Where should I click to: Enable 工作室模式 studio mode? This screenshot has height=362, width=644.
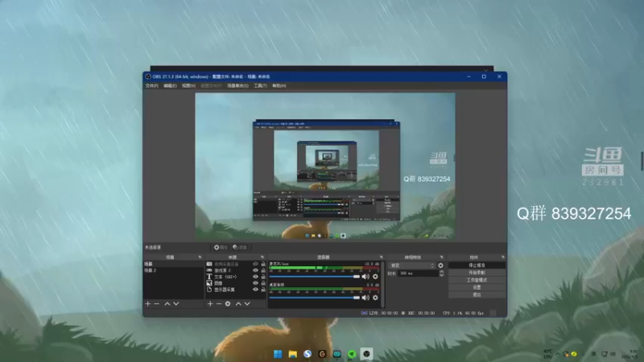coord(477,280)
